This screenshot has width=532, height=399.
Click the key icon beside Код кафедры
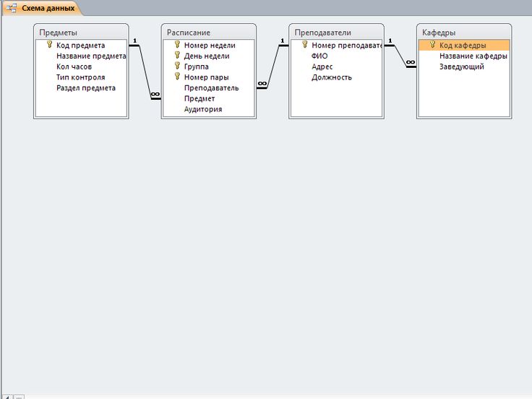click(432, 44)
